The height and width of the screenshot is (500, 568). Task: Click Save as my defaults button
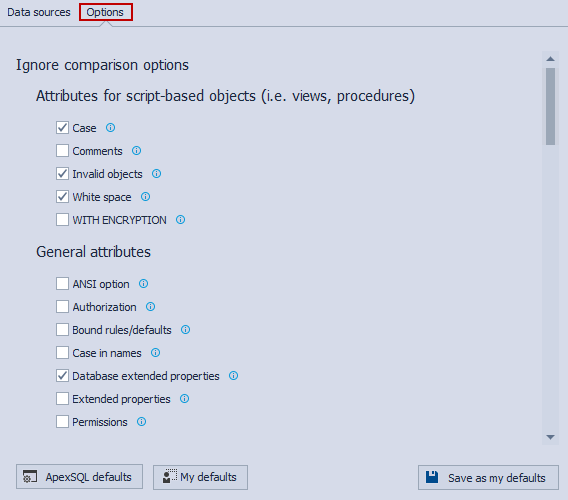[x=488, y=478]
